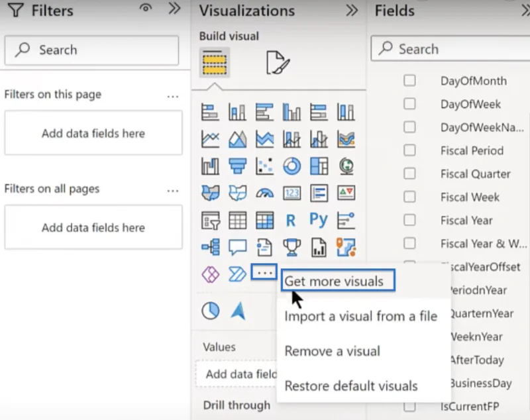The height and width of the screenshot is (420, 530).
Task: Select the funnel chart visual
Action: tap(237, 166)
